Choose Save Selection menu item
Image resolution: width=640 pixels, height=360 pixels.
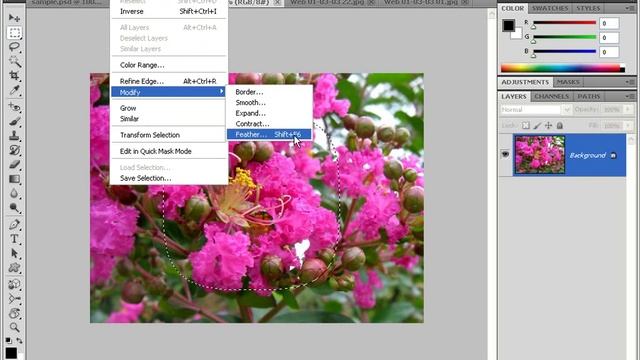point(169,178)
